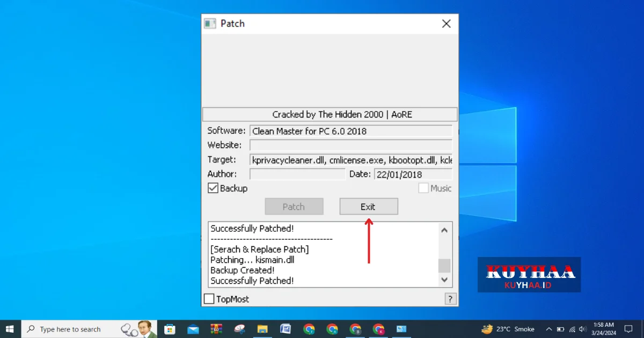644x338 pixels.
Task: Open the Mail app on the taskbar
Action: (x=193, y=329)
